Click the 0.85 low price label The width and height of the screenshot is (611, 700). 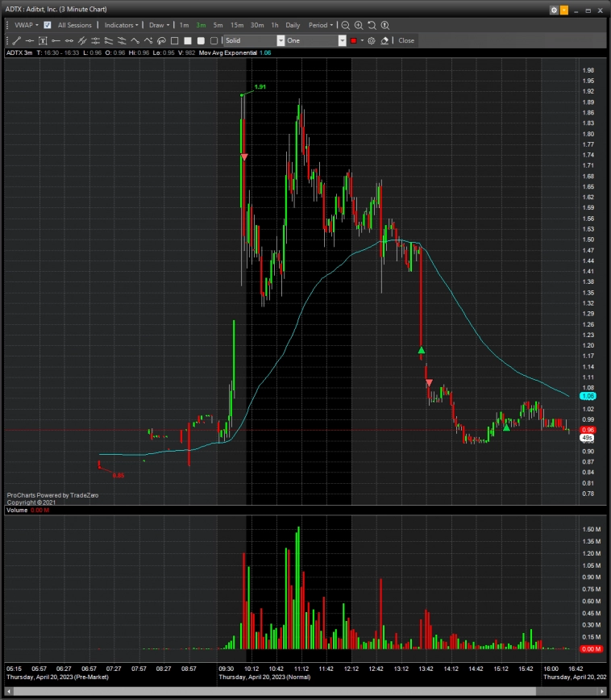(x=118, y=476)
